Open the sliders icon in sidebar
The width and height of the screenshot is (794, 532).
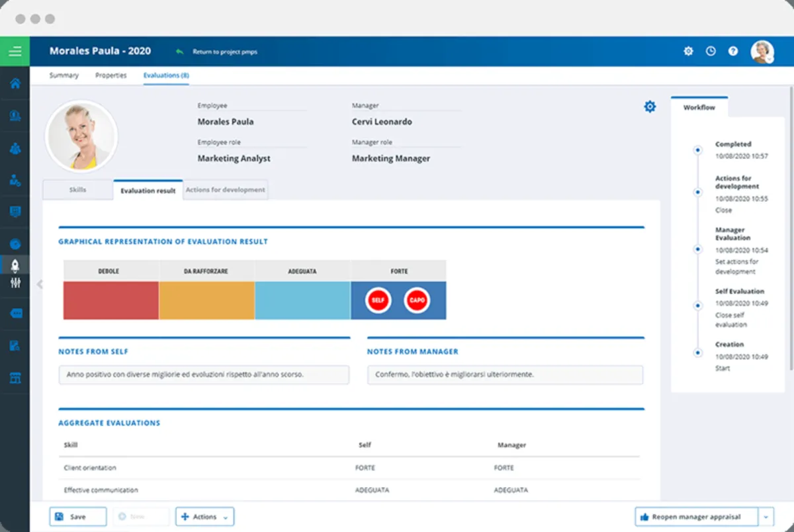point(15,283)
